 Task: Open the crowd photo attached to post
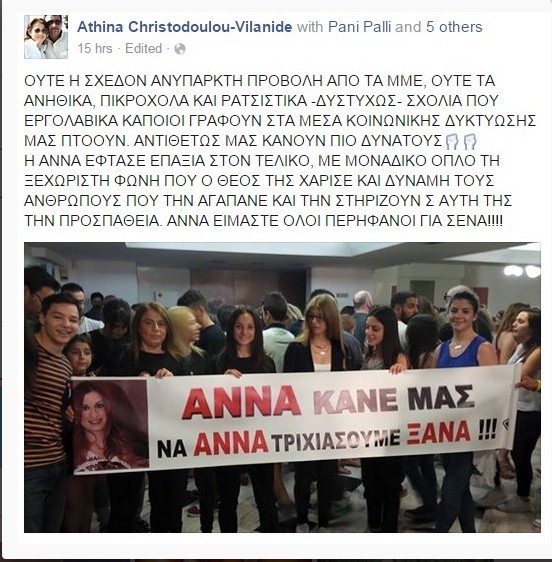(x=282, y=387)
